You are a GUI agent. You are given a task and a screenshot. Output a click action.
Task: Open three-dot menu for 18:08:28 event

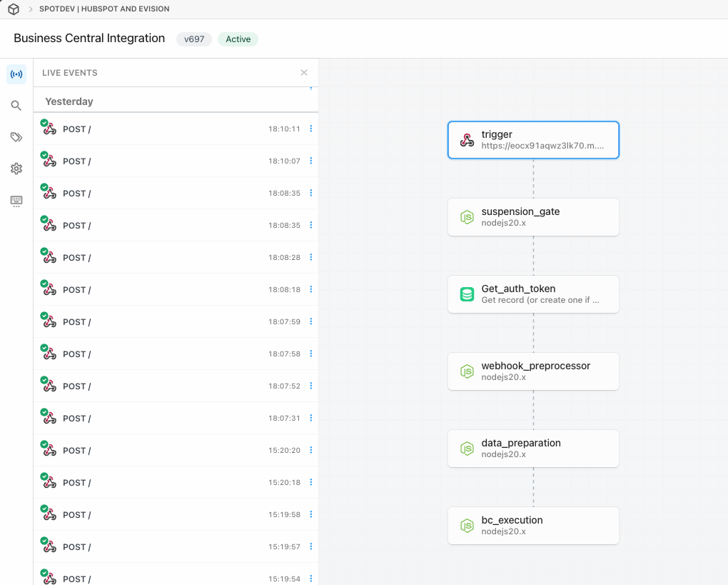click(310, 257)
